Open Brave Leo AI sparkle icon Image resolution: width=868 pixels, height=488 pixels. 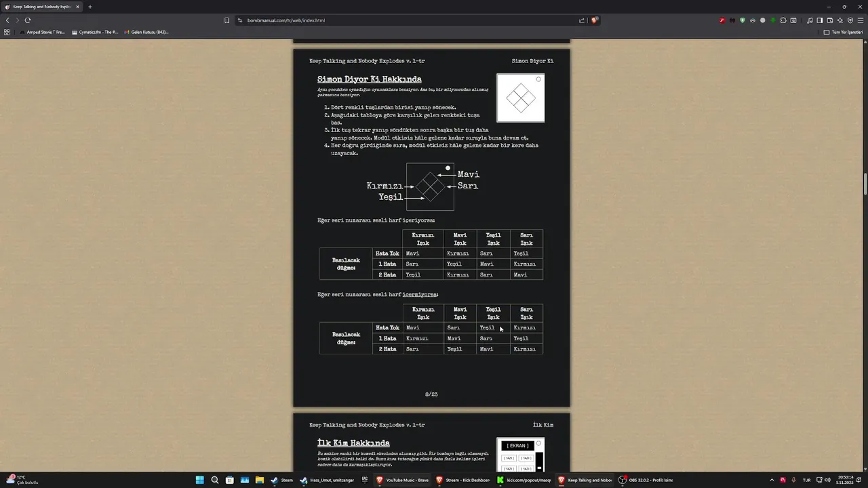(x=840, y=20)
